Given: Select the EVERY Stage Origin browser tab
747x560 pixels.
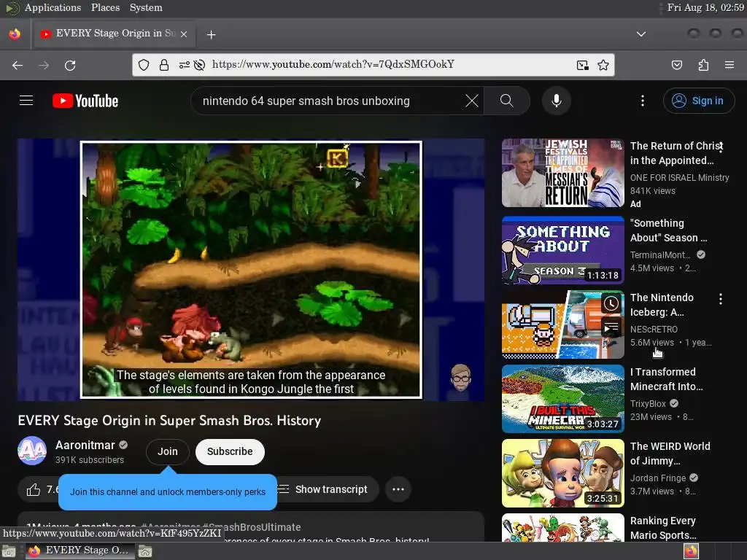Looking at the screenshot, I should click(113, 34).
